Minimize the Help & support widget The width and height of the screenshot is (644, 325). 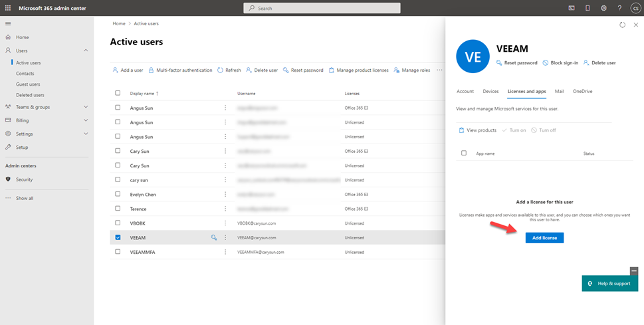[634, 271]
